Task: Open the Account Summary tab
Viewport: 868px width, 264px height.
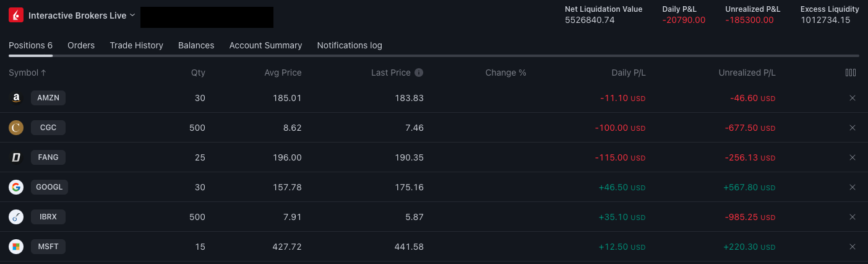Action: [x=265, y=45]
